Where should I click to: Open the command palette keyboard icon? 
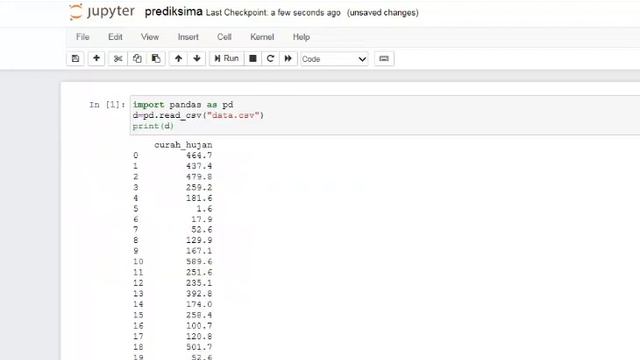point(384,58)
